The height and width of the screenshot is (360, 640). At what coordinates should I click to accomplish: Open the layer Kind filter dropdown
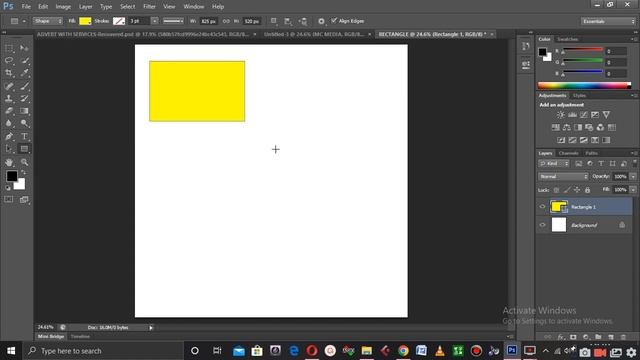553,163
